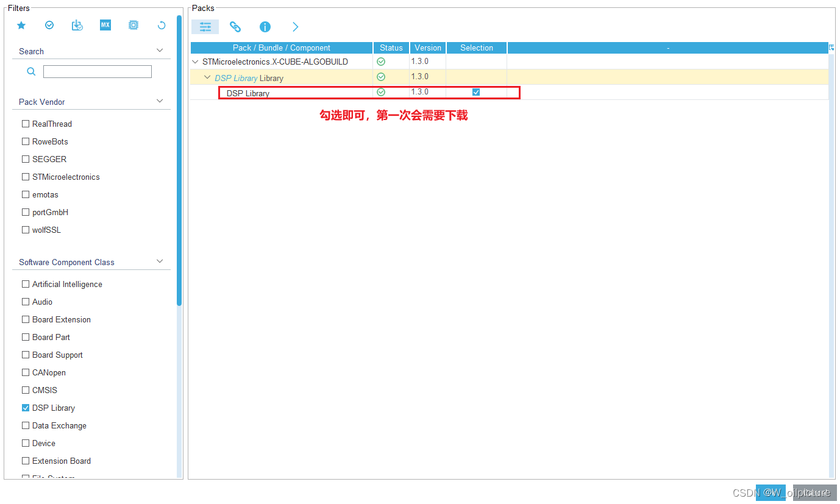The height and width of the screenshot is (504, 840).
Task: Enable the SEGGER vendor filter
Action: [x=26, y=159]
